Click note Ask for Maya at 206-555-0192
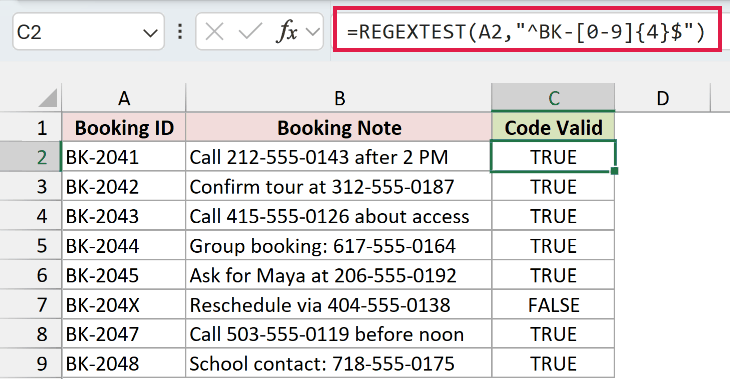 coord(338,275)
